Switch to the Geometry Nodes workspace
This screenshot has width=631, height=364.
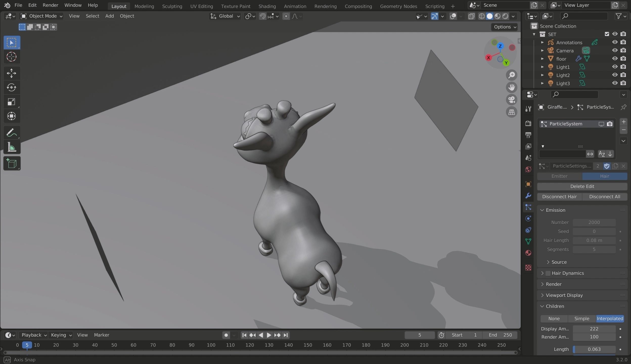398,6
